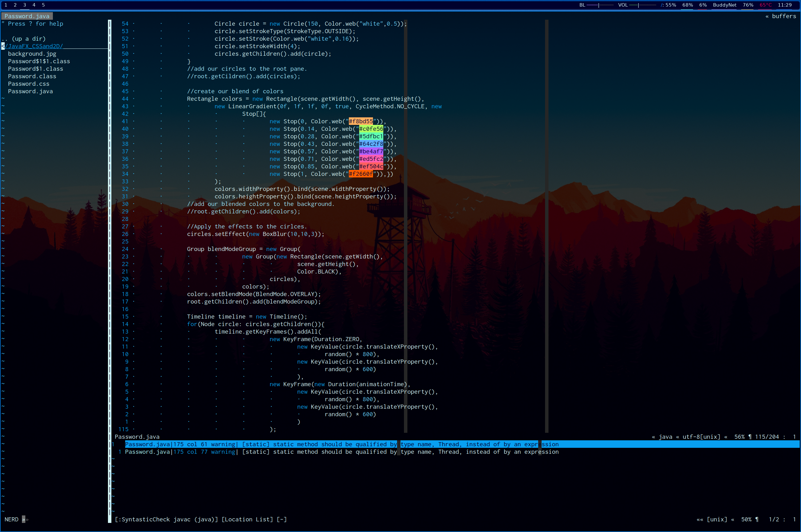Switch to the Password.java buffer tab

click(27, 16)
